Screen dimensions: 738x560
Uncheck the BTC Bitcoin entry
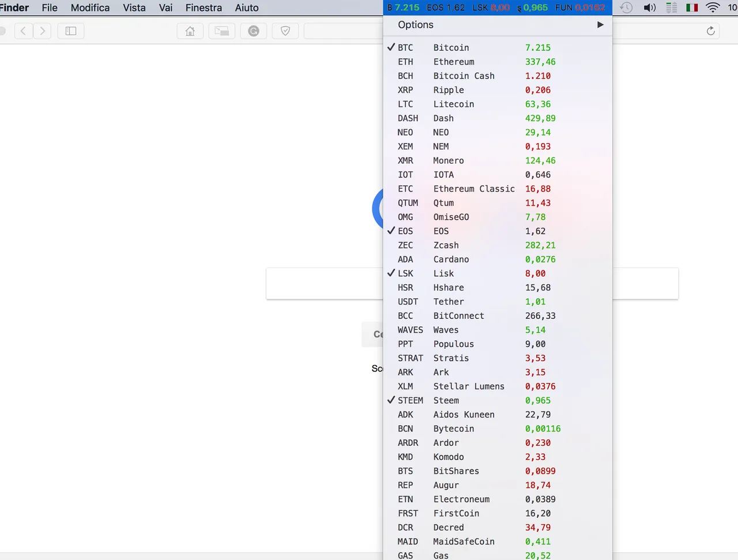tap(498, 48)
